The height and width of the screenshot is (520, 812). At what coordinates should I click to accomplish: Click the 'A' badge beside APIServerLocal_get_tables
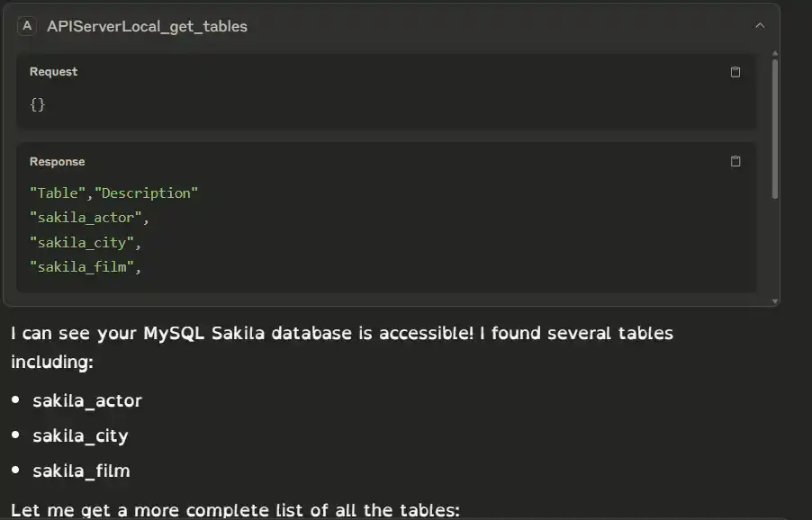pos(26,26)
